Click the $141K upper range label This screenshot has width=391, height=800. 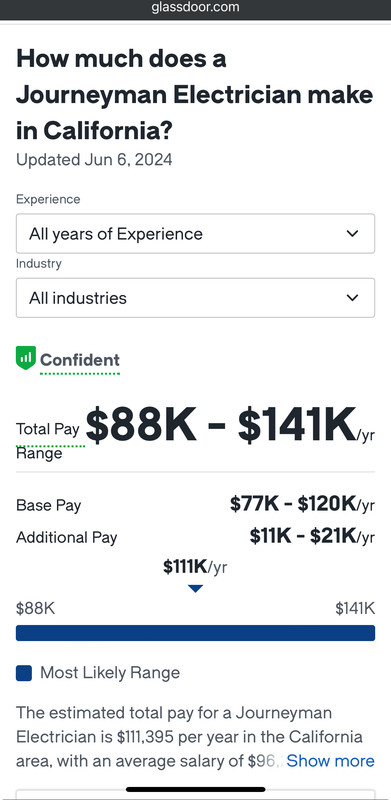355,609
